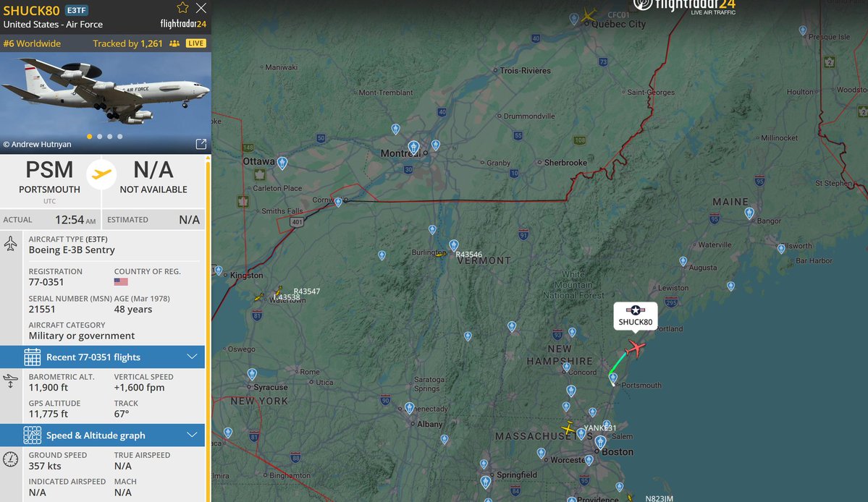The image size is (868, 502).
Task: Click the +1,600 fpm vertical speed value
Action: click(x=139, y=388)
